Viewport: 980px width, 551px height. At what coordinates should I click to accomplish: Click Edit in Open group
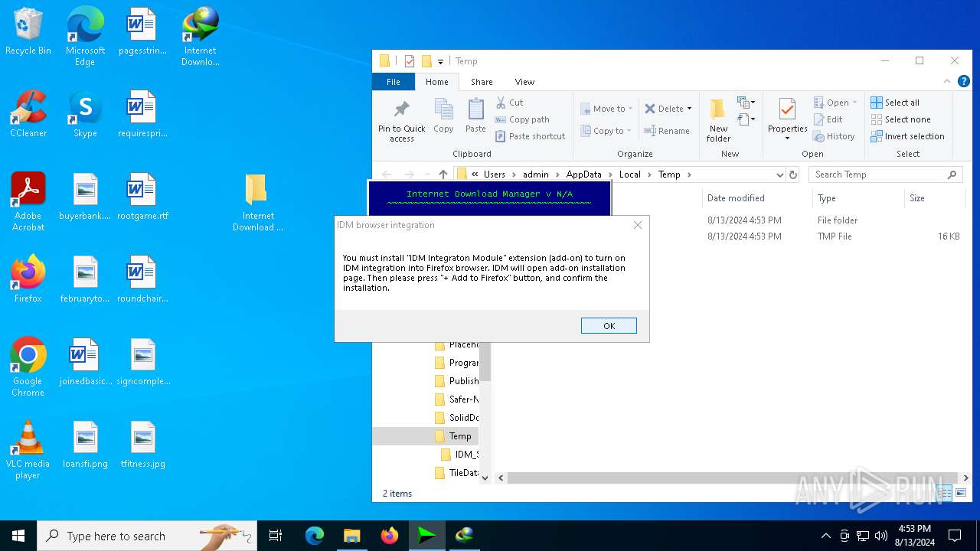coord(828,119)
